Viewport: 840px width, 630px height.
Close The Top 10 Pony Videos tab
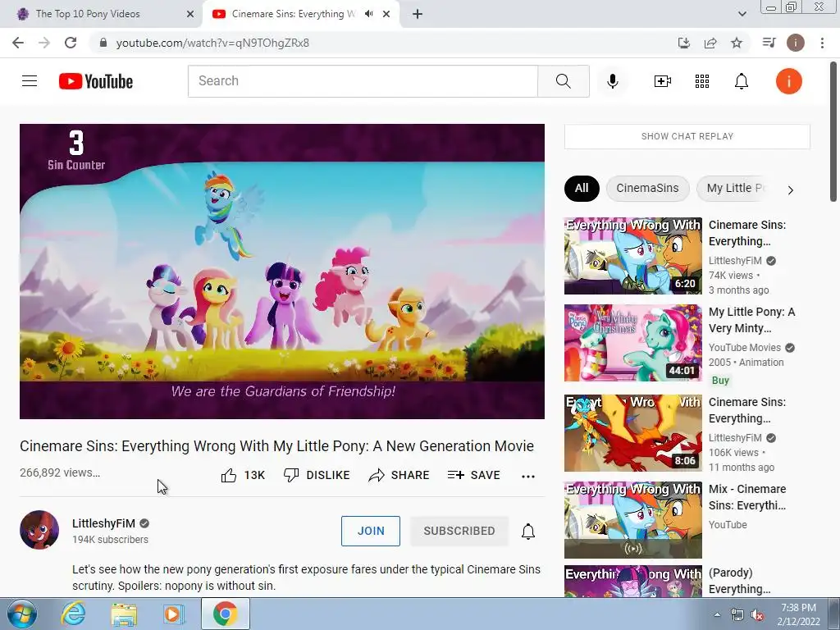click(190, 14)
